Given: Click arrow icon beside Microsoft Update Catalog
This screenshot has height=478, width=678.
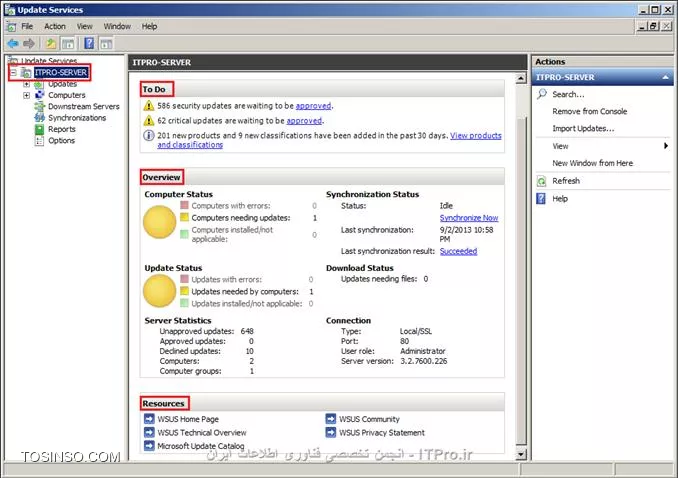Looking at the screenshot, I should [x=149, y=446].
